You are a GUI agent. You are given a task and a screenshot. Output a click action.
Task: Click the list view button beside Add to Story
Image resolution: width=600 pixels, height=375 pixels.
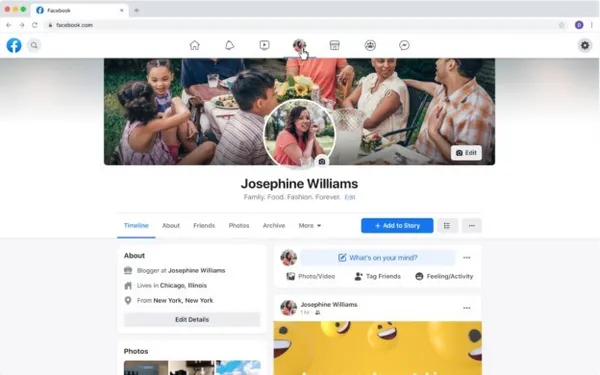[447, 225]
